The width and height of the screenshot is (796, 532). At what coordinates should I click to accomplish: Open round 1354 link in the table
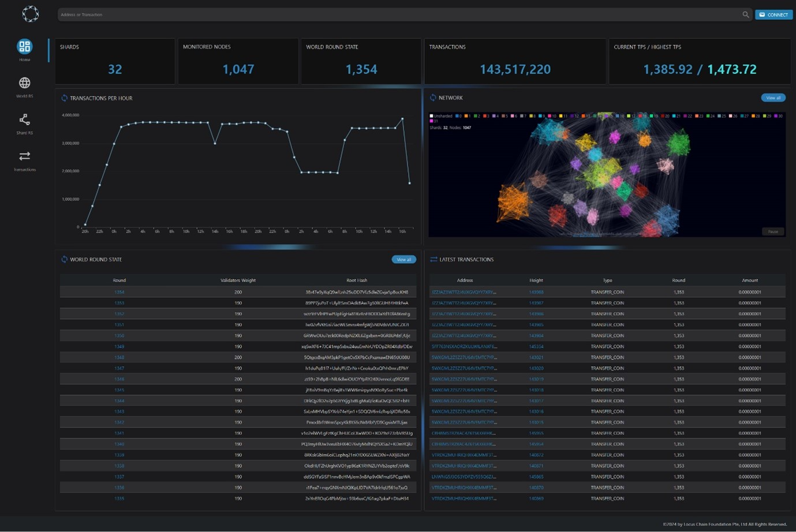click(119, 292)
